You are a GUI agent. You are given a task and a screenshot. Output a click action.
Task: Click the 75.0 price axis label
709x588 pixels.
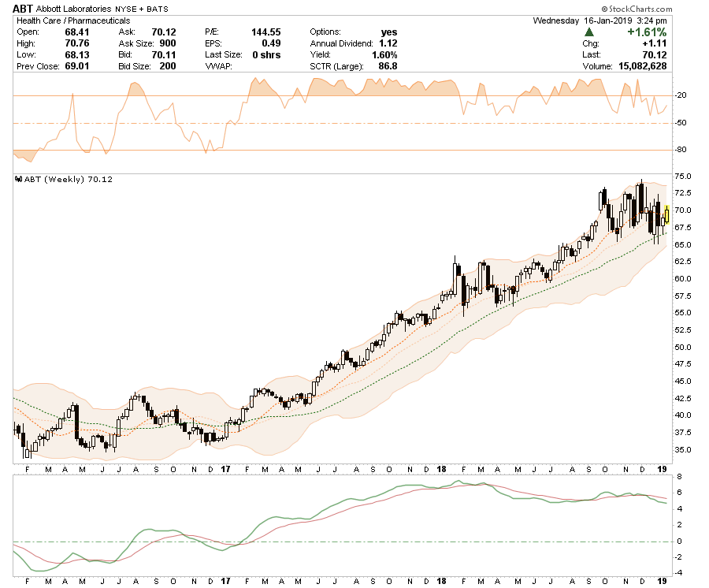[683, 177]
